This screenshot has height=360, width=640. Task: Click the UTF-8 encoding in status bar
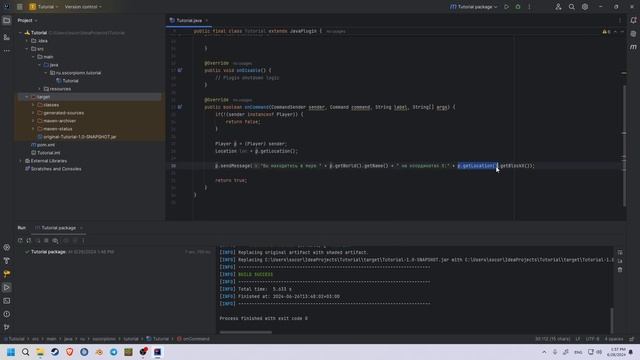[592, 339]
